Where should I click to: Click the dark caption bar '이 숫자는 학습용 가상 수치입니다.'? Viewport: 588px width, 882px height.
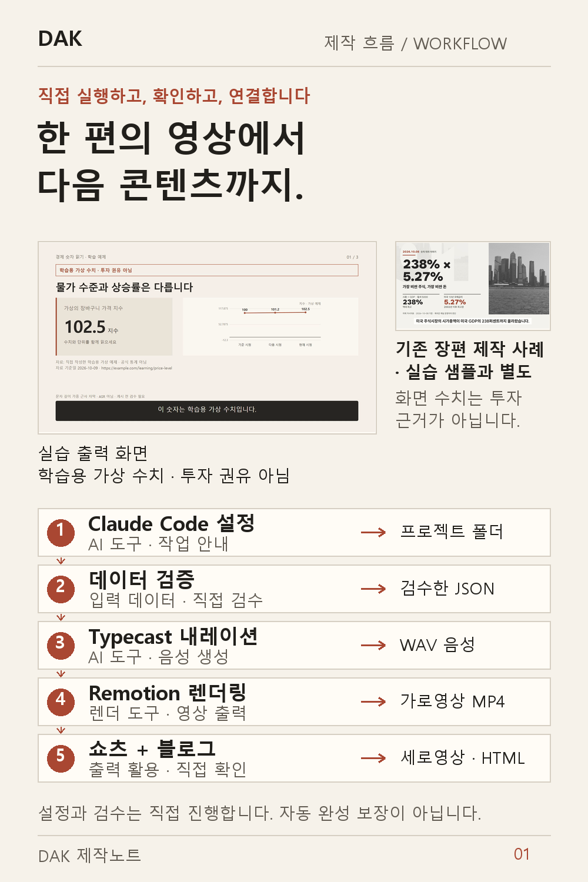207,410
